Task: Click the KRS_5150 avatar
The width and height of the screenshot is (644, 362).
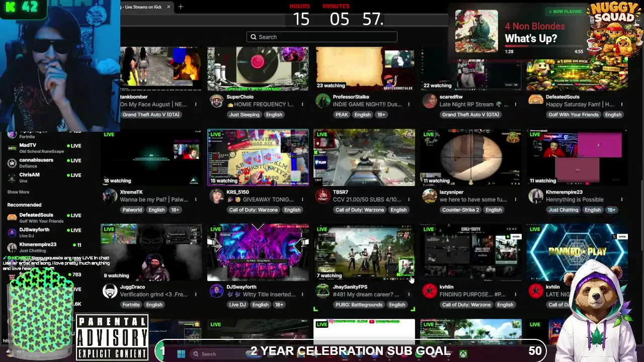Action: pos(216,196)
